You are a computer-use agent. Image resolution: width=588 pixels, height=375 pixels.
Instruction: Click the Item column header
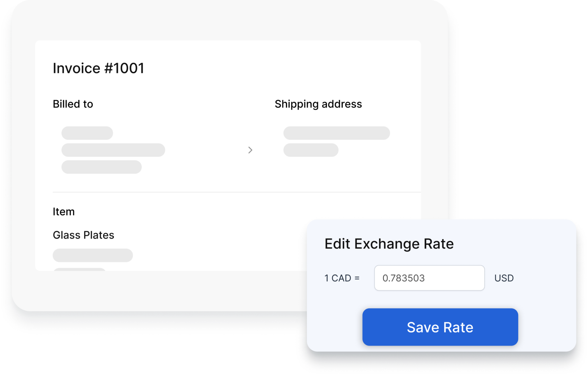[64, 212]
